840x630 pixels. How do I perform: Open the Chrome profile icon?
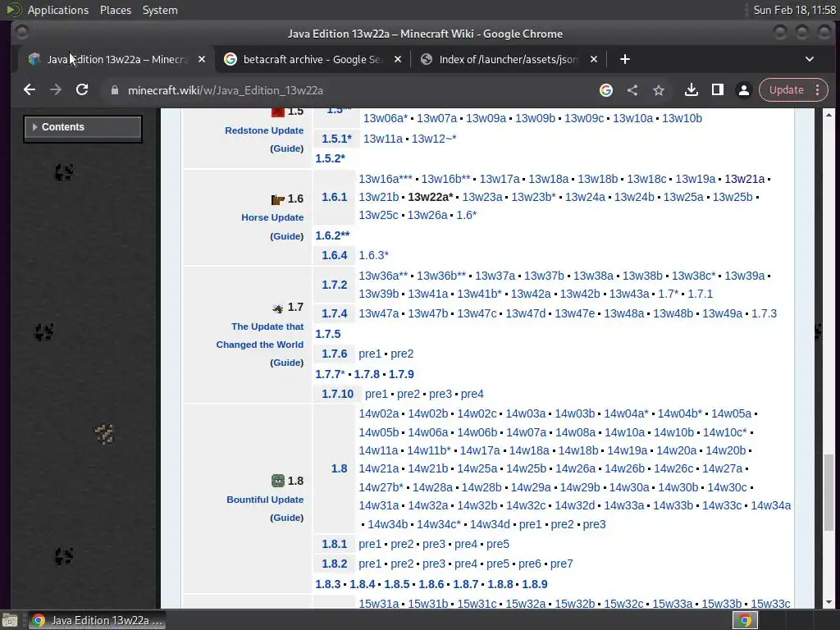[x=743, y=90]
